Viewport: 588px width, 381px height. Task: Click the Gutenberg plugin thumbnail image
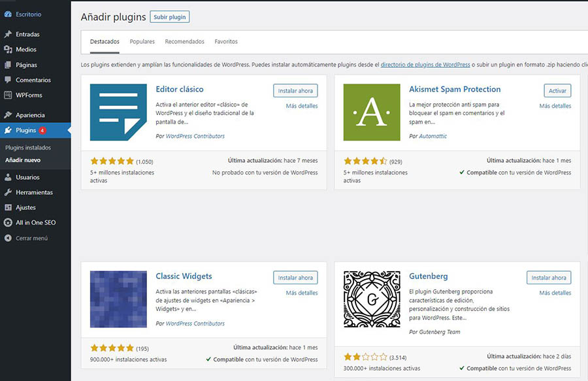[372, 299]
